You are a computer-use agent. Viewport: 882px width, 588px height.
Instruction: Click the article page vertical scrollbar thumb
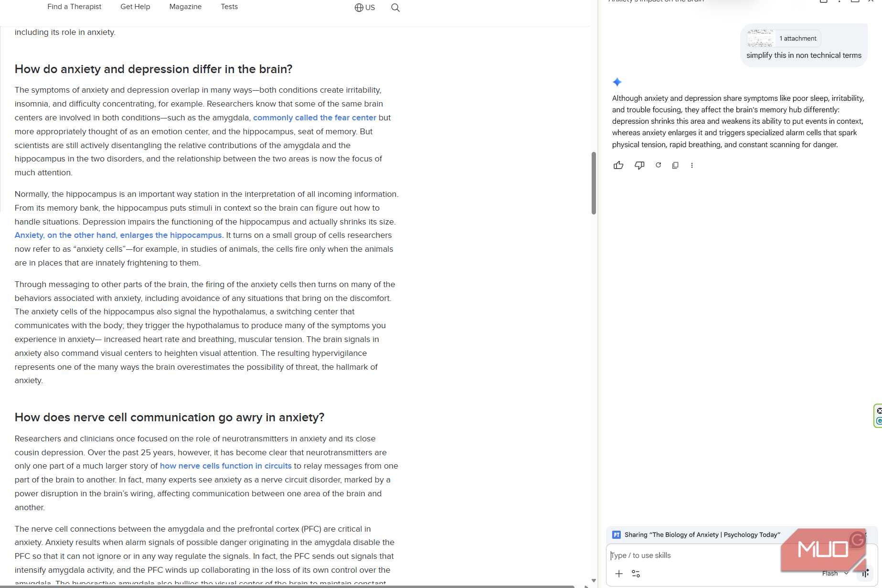click(594, 183)
